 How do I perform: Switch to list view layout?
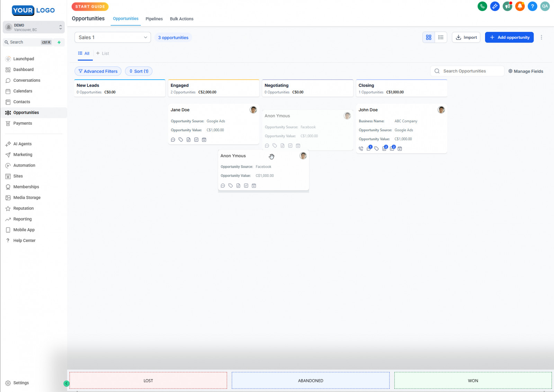(441, 37)
